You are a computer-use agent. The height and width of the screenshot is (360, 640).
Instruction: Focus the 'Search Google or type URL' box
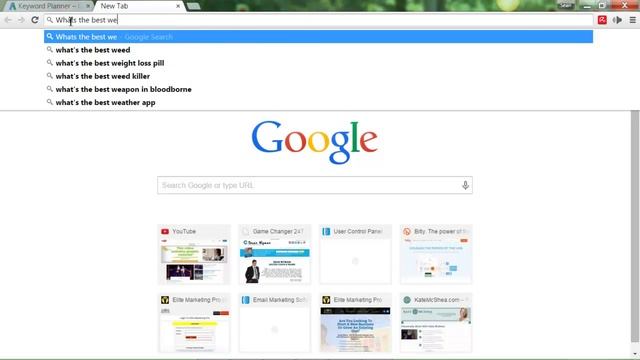[x=315, y=185]
